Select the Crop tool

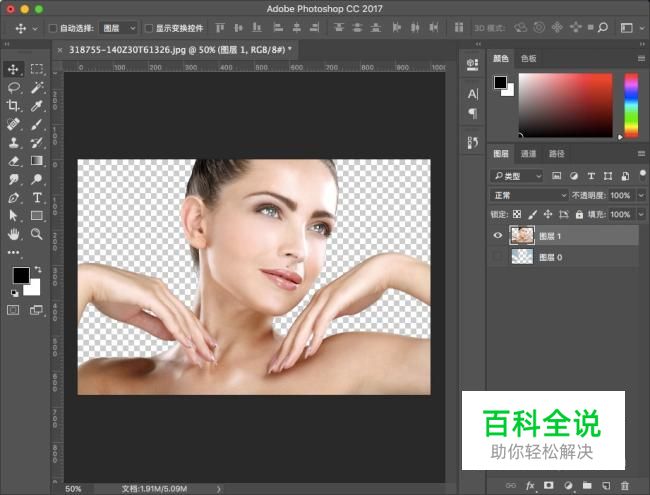[x=13, y=106]
